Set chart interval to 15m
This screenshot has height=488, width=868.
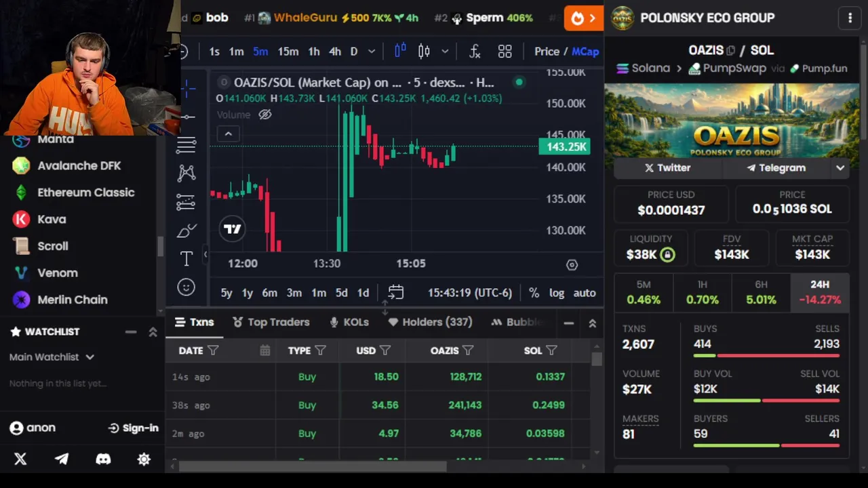pos(288,52)
